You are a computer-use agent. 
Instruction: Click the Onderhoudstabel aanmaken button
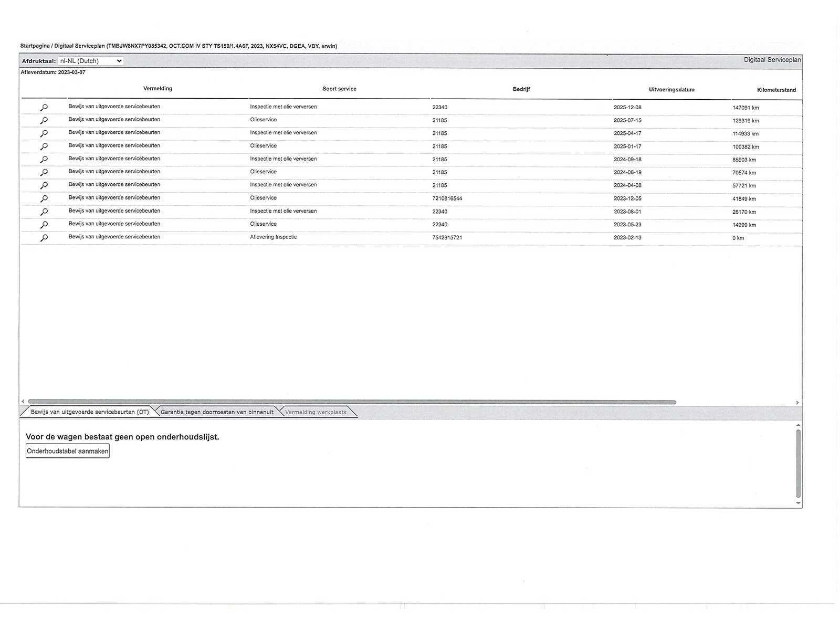68,451
